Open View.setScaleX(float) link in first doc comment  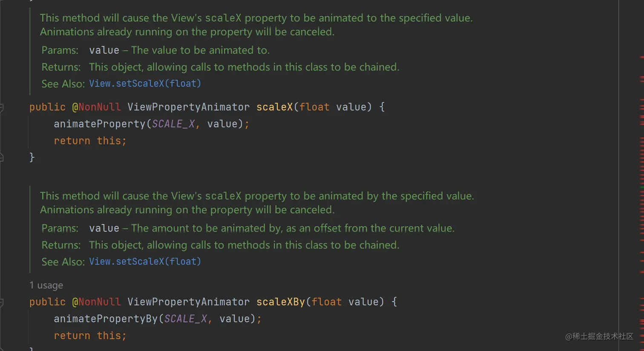coord(145,83)
